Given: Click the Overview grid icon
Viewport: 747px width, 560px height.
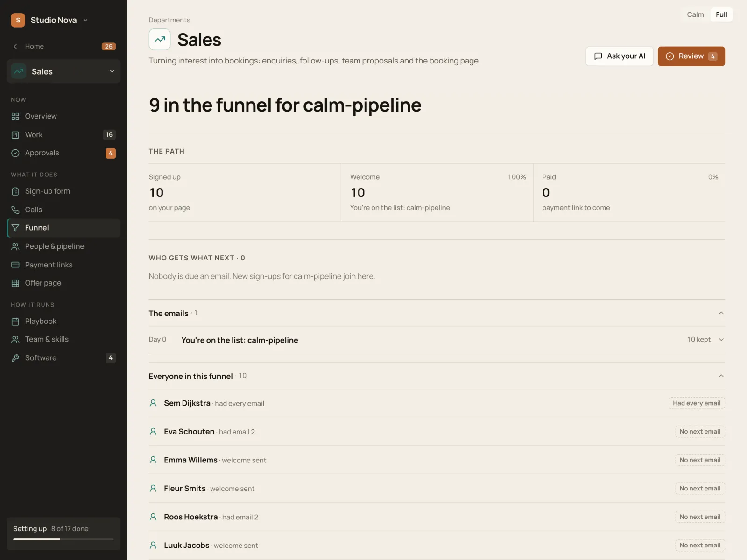Looking at the screenshot, I should click(x=15, y=116).
